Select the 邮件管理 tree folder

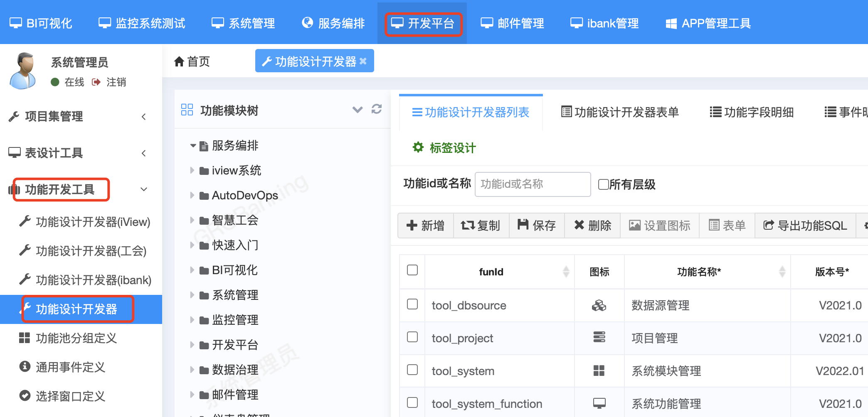(229, 395)
